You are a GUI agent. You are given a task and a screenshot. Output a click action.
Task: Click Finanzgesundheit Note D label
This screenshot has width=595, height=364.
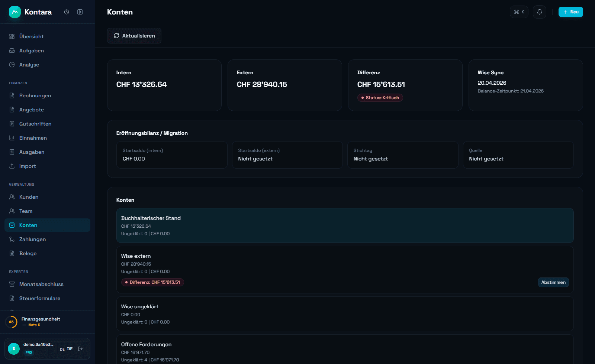point(34,325)
